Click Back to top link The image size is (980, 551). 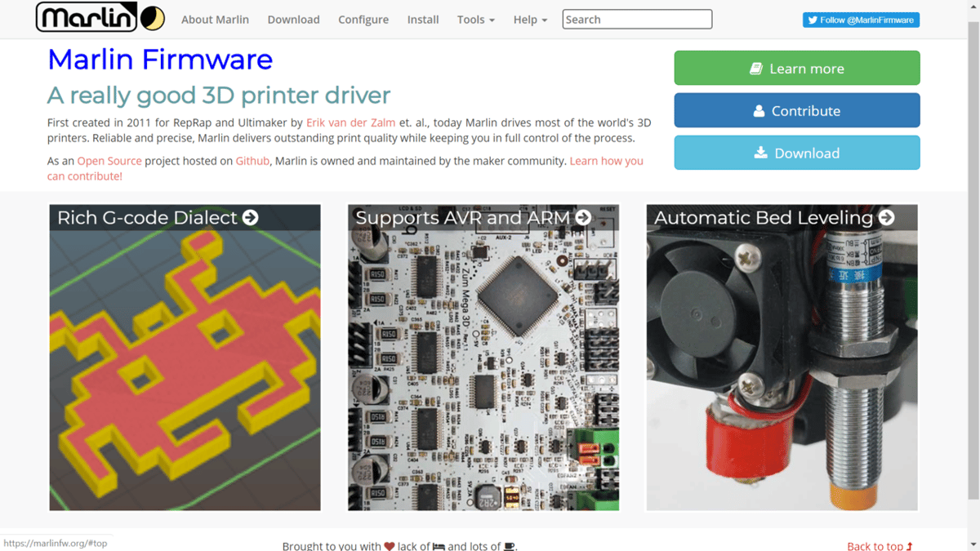880,546
